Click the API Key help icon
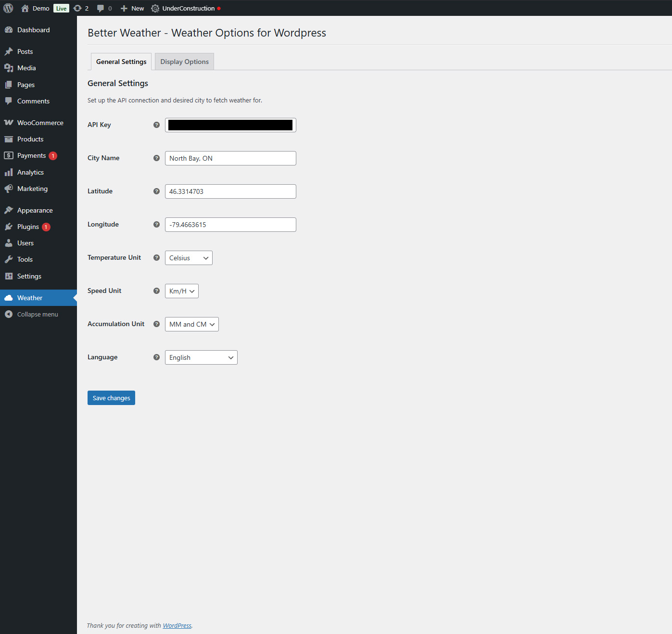Image resolution: width=672 pixels, height=634 pixels. [x=156, y=125]
